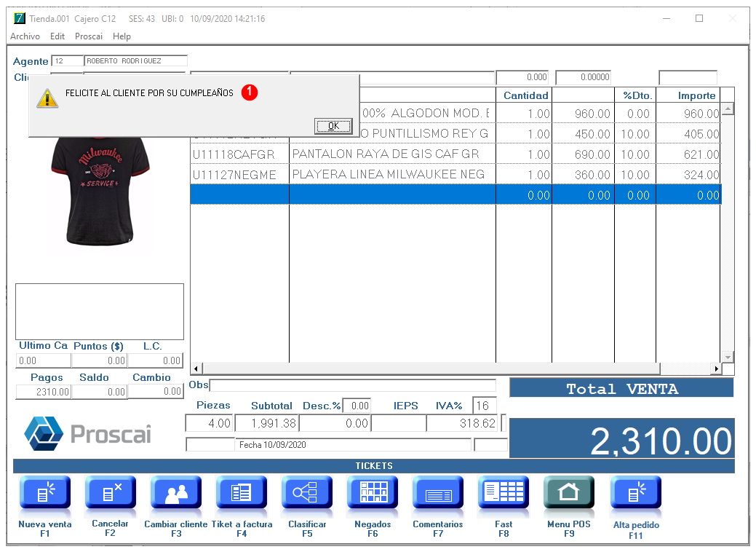Go to Menu POS home icon

tap(569, 493)
